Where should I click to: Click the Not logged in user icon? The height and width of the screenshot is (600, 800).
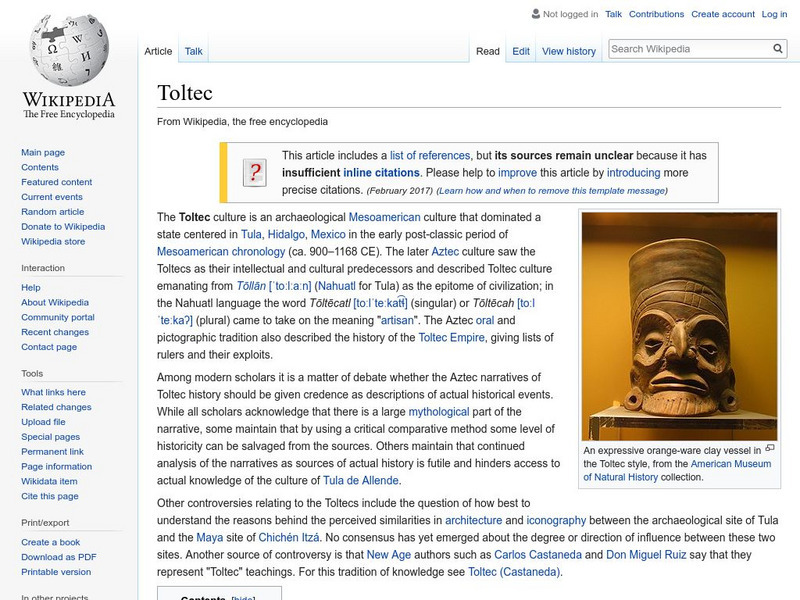point(535,14)
